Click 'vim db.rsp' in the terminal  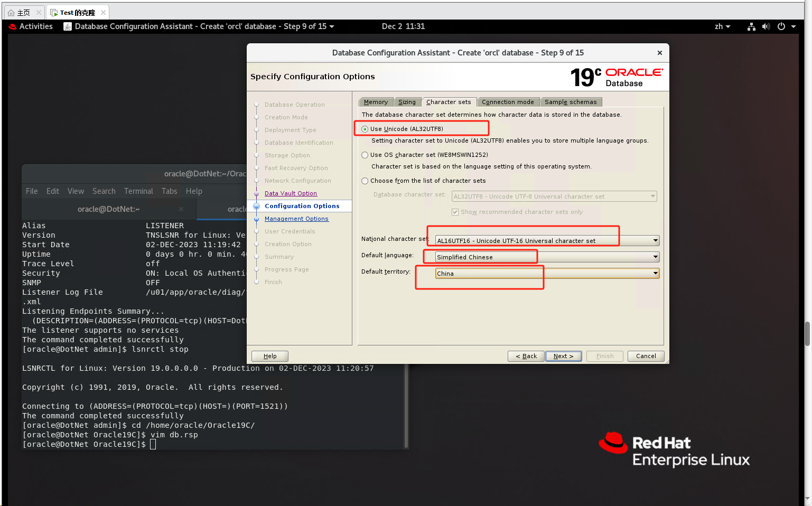pyautogui.click(x=174, y=435)
